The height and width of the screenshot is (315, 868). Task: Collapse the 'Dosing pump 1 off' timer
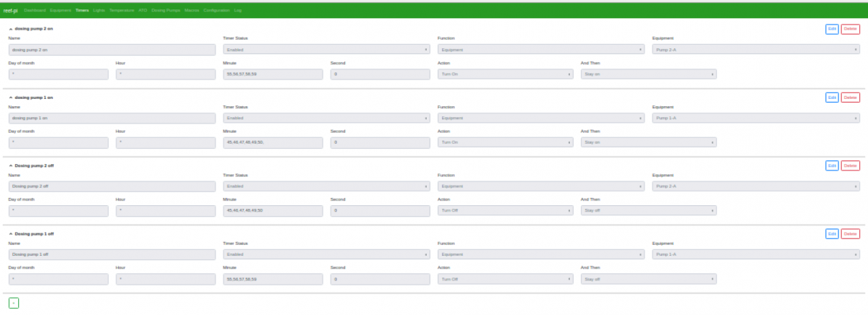click(10, 234)
